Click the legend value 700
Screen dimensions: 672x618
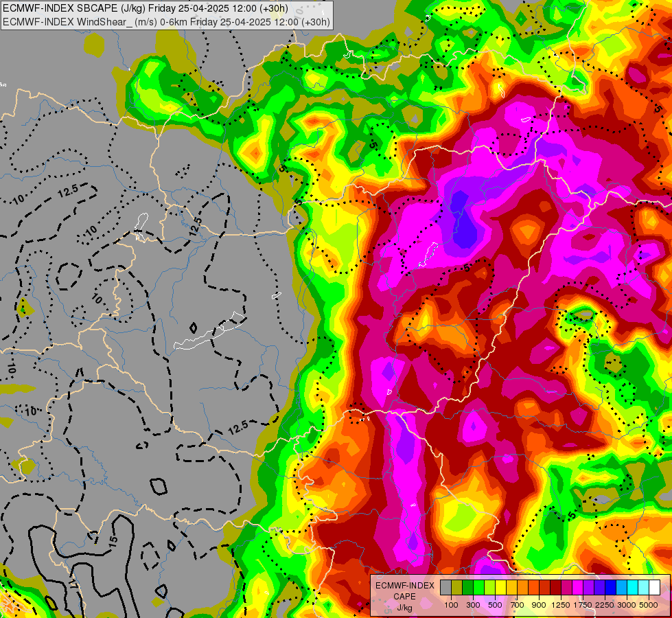pyautogui.click(x=518, y=605)
